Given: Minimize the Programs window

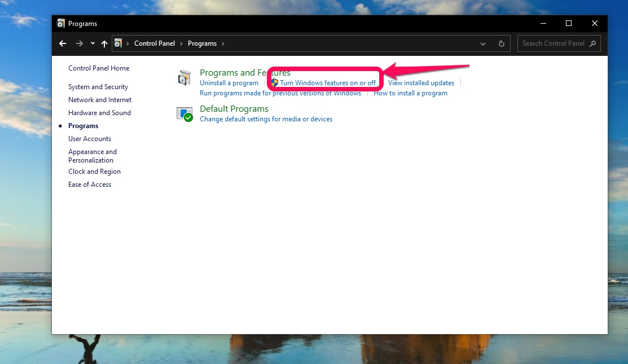Looking at the screenshot, I should tap(543, 23).
